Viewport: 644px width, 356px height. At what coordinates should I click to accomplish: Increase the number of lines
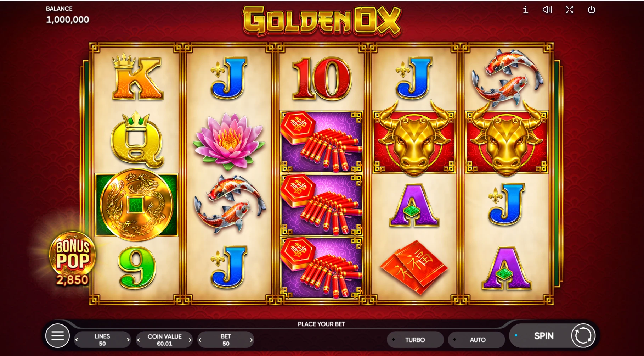click(x=128, y=340)
